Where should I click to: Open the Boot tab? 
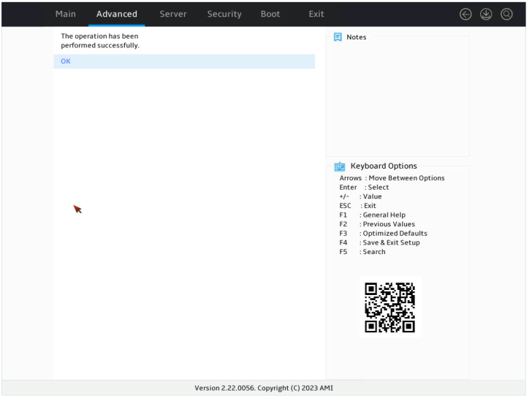(x=272, y=14)
